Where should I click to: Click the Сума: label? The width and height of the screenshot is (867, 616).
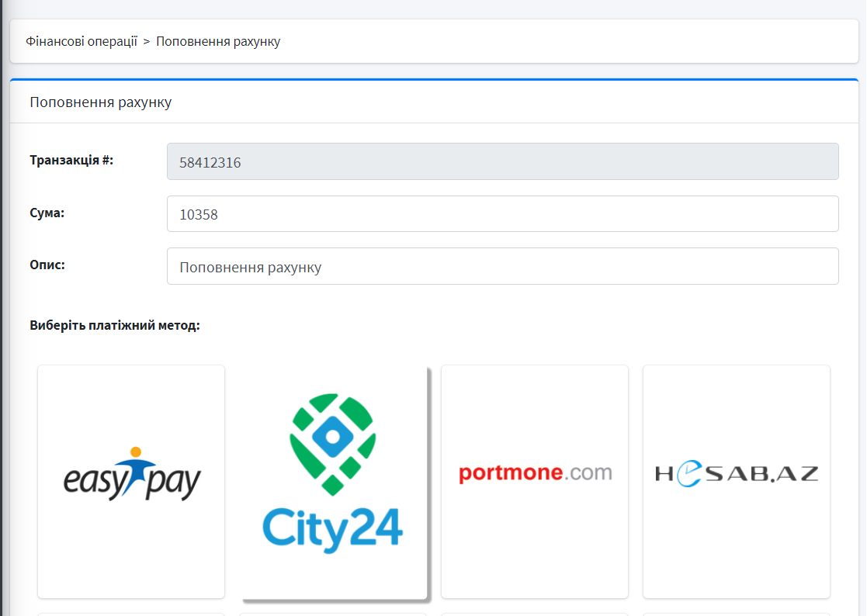[x=47, y=213]
